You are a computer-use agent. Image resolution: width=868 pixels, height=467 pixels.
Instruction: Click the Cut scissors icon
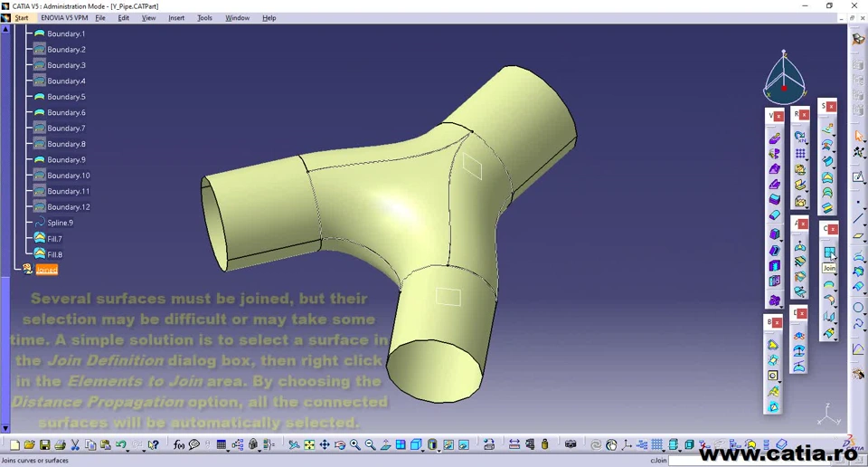pyautogui.click(x=75, y=444)
